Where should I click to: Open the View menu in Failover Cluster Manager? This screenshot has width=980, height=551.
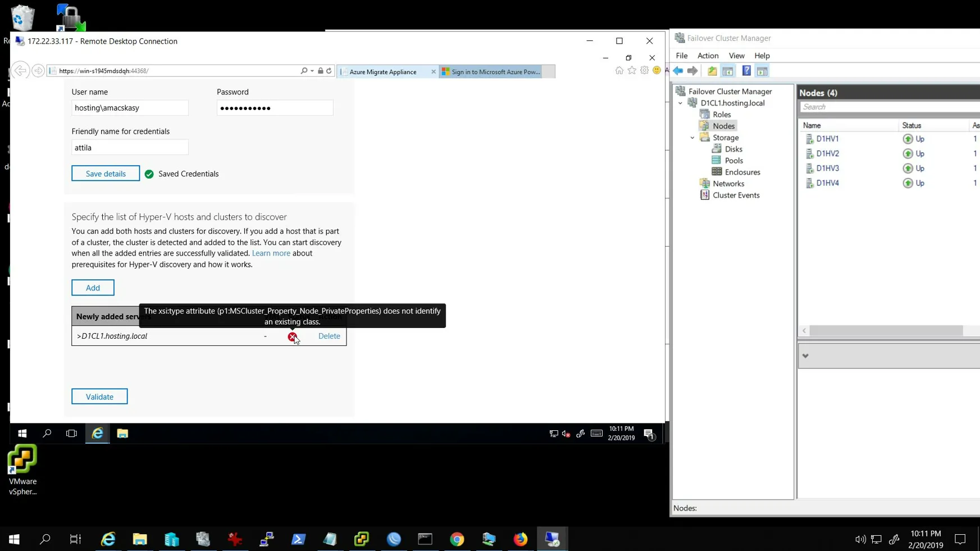tap(736, 56)
